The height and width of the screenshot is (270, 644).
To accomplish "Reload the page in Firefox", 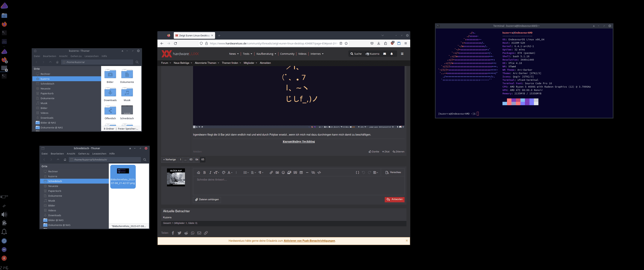I will pos(175,43).
